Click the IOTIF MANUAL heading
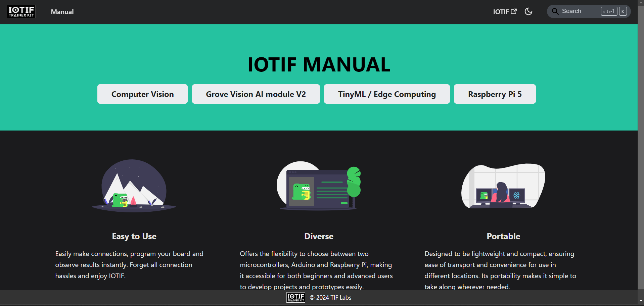Image resolution: width=644 pixels, height=306 pixels. click(x=319, y=64)
